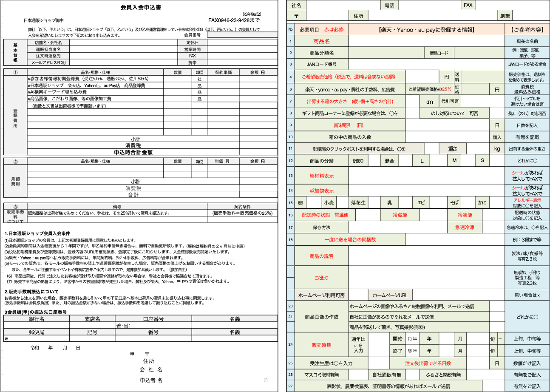This screenshot has width=550, height=392.
Task: Click the blank field beside 店舗名・会社名
Action: [123, 43]
